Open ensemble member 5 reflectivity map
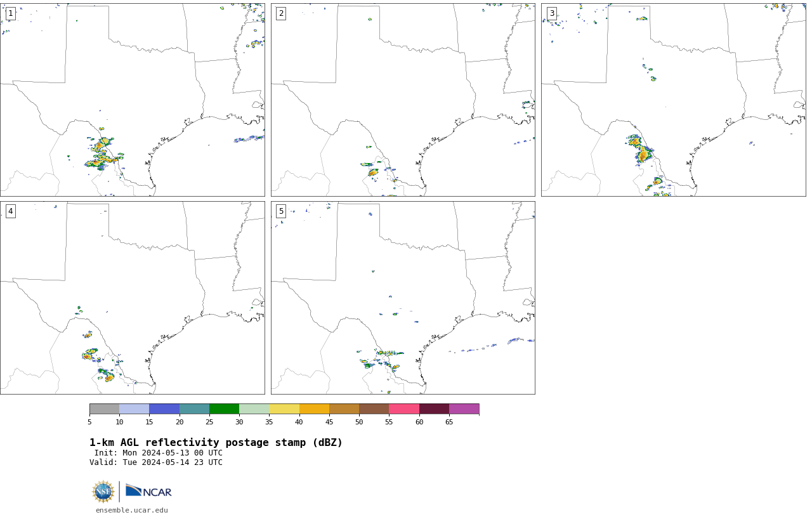Image resolution: width=812 pixels, height=517 pixels. click(x=403, y=298)
